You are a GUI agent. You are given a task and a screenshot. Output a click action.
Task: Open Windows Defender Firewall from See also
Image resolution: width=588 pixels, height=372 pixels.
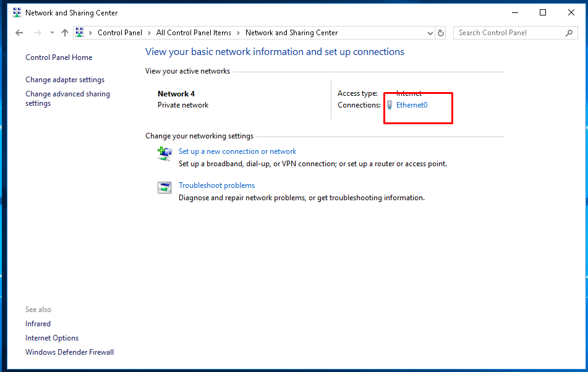pos(69,352)
